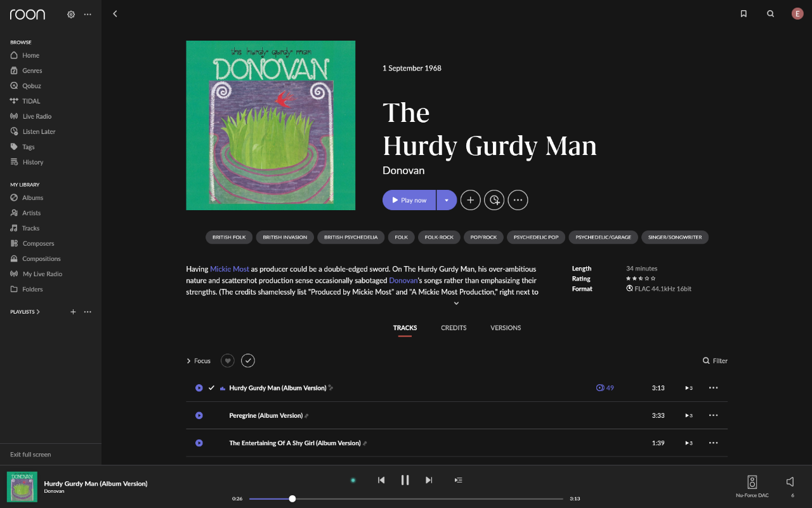Click the playback progress handle
The image size is (812, 508).
292,498
